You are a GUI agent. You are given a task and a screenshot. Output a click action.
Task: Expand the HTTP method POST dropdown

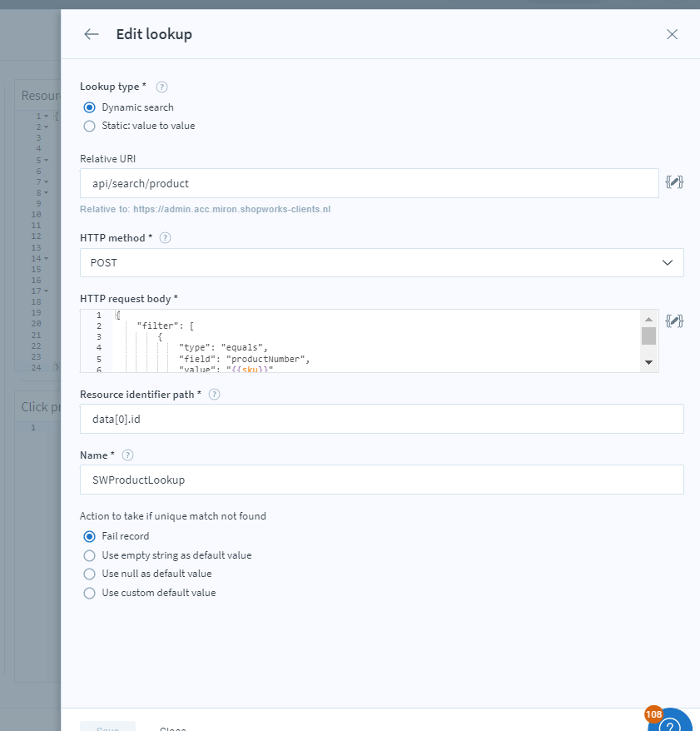coord(382,262)
